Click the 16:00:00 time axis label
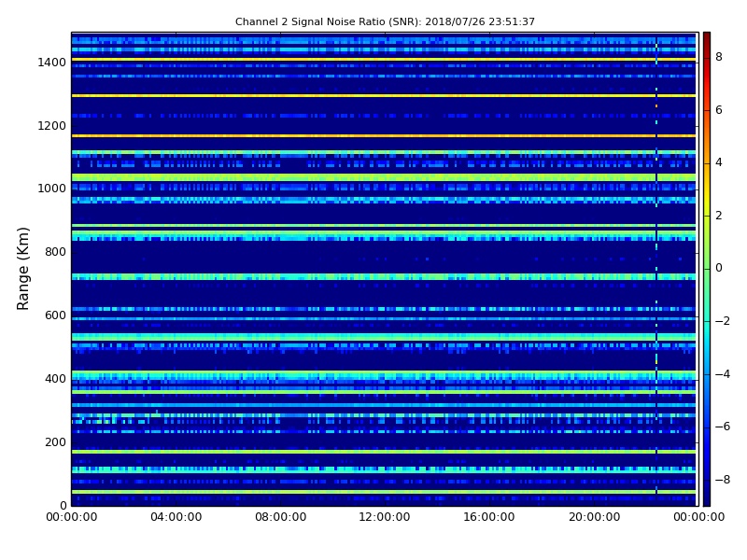The width and height of the screenshot is (747, 560). (x=489, y=517)
